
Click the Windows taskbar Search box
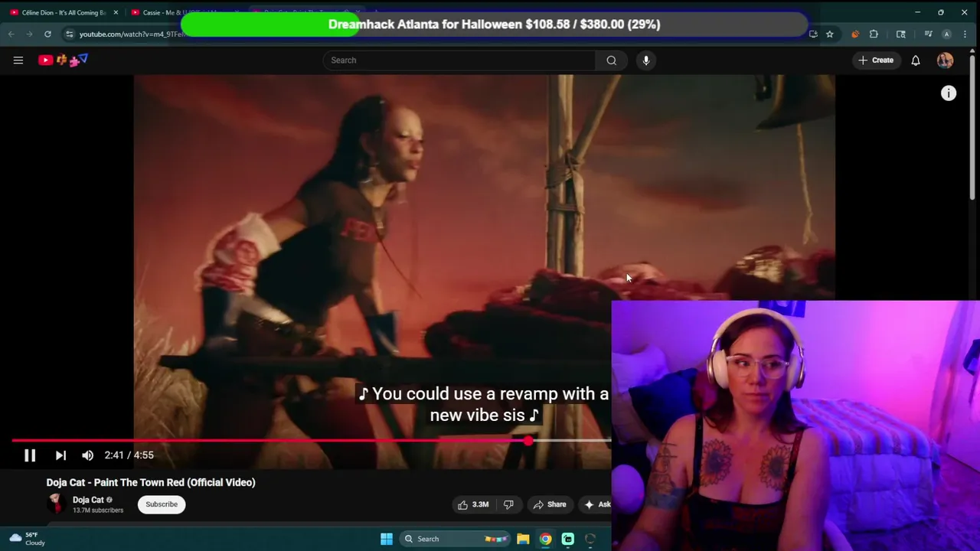pos(453,539)
